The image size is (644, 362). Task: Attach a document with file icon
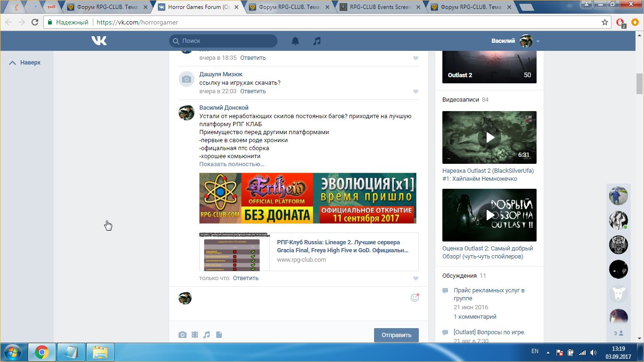pos(219,335)
